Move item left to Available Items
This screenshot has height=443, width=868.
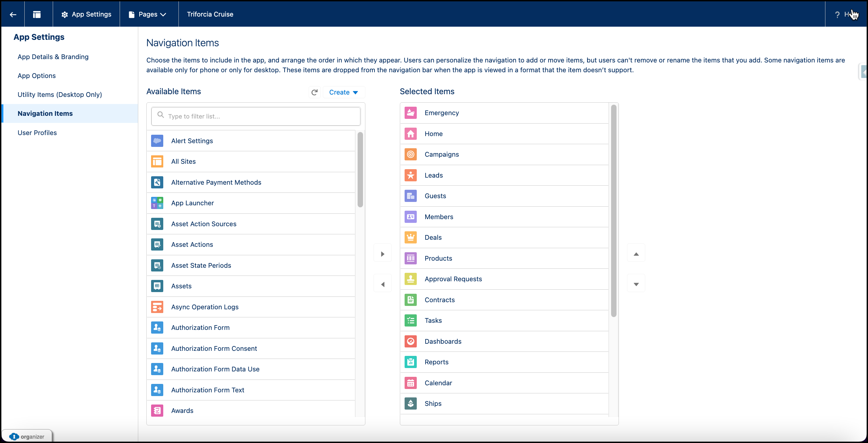[x=383, y=284]
